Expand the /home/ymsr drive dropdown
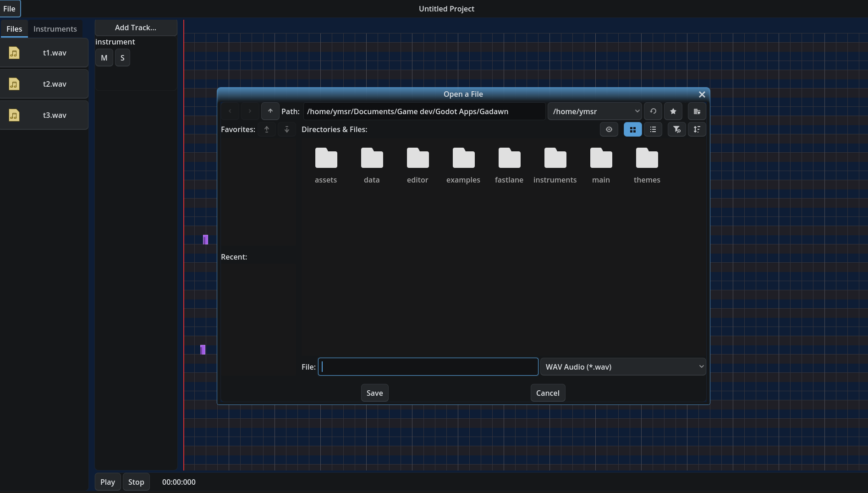 [x=595, y=111]
